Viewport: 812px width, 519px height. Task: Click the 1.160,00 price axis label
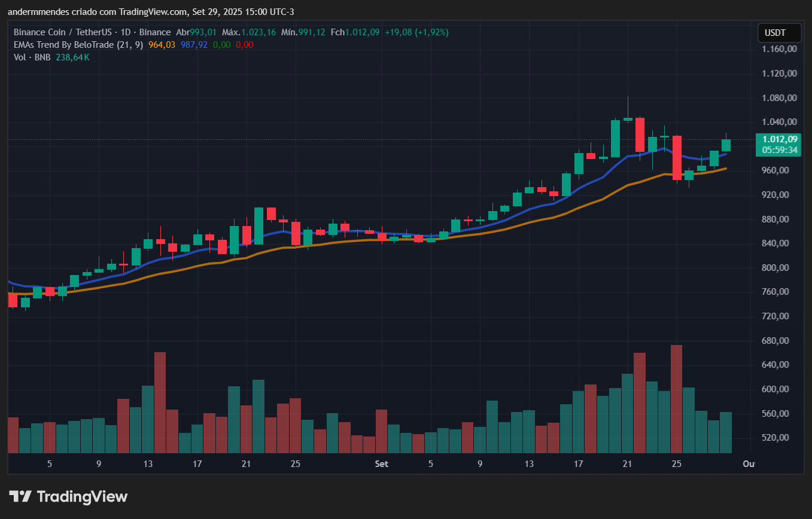pyautogui.click(x=779, y=49)
